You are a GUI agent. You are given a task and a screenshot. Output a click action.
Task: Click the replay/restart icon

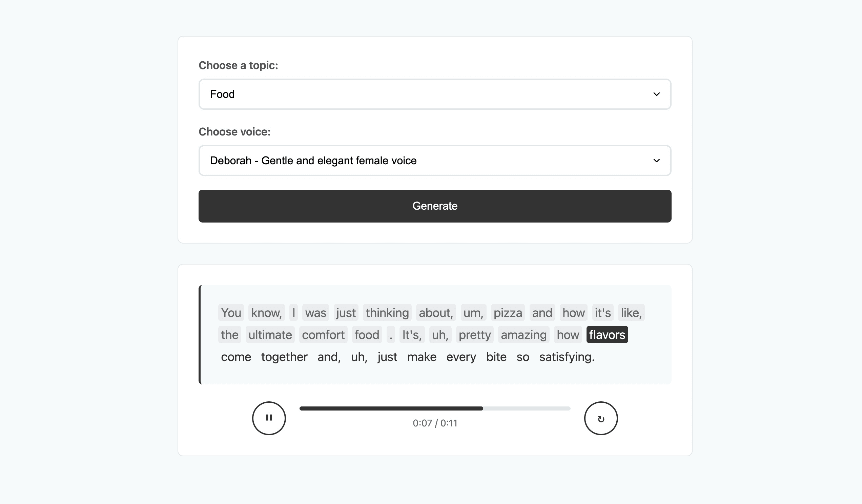(601, 418)
